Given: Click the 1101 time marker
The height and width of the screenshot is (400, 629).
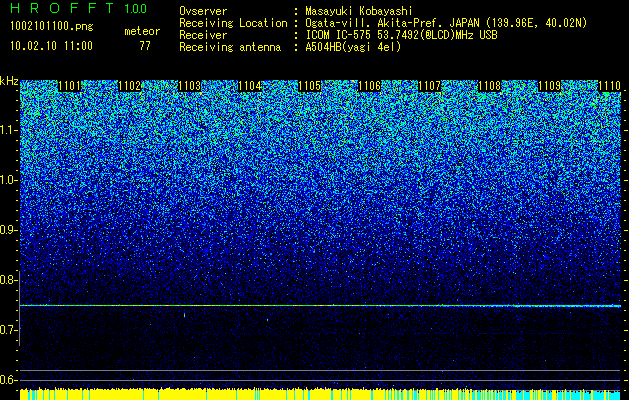Looking at the screenshot, I should coord(69,86).
